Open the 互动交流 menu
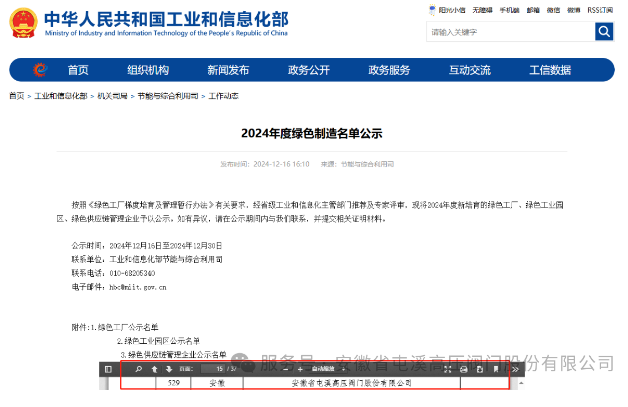 click(469, 70)
